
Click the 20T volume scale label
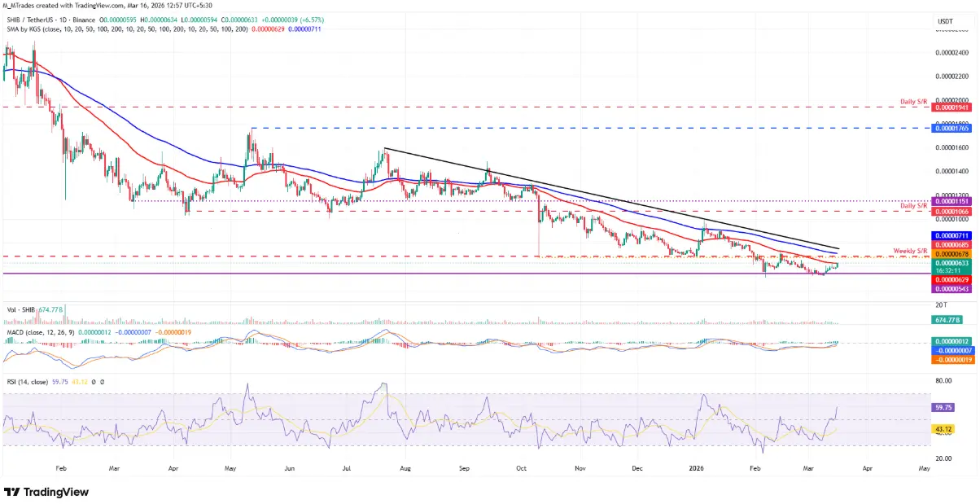click(x=939, y=304)
